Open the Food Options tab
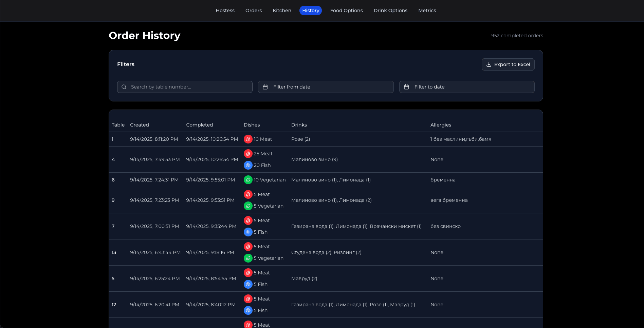Screen dimensions: 644x328 (346, 11)
